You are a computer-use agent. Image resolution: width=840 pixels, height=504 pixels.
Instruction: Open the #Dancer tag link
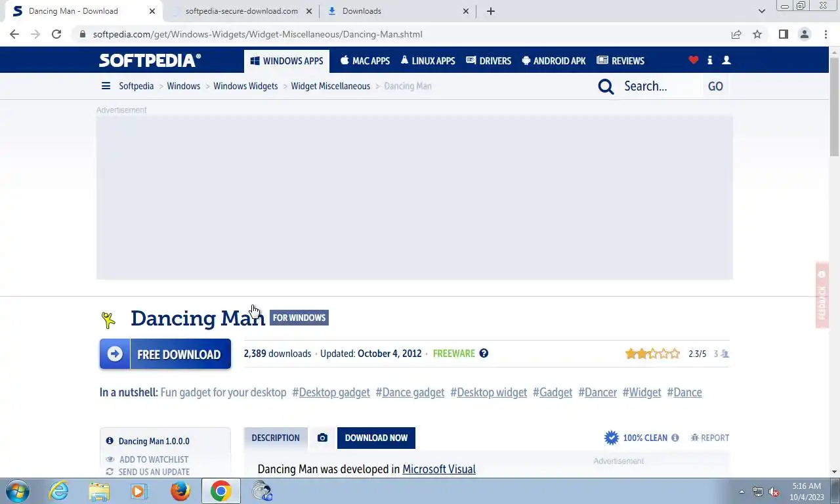[598, 392]
